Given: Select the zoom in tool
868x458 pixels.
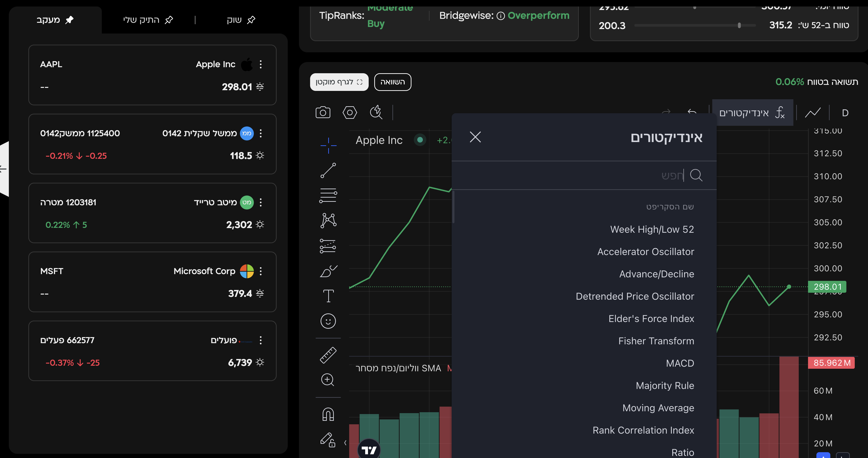Looking at the screenshot, I should tap(328, 380).
